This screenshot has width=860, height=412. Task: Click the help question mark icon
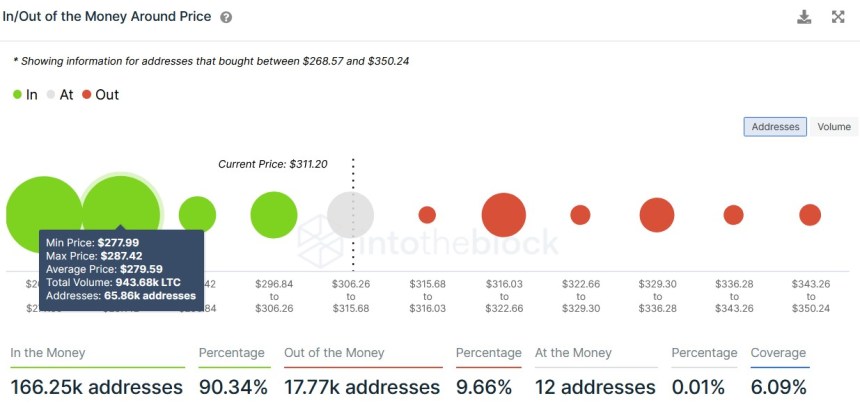226,18
